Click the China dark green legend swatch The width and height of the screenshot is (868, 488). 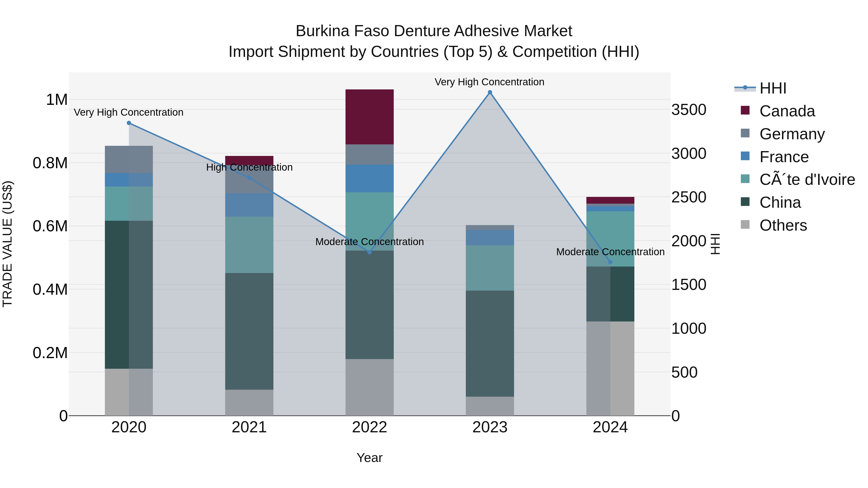[745, 202]
